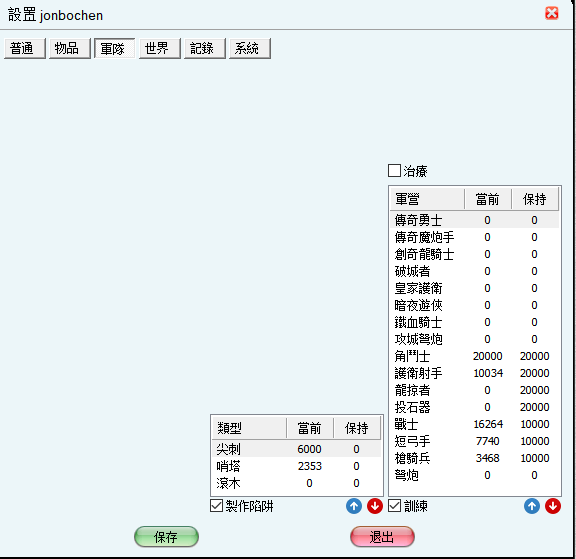Click red down arrow under barracks list

[x=553, y=506]
